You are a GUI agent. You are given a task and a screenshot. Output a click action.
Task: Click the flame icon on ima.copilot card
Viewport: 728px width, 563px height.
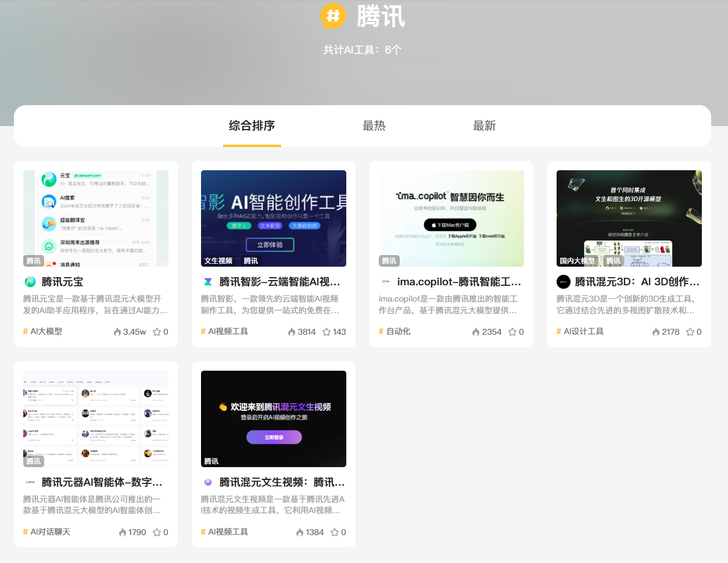(476, 332)
